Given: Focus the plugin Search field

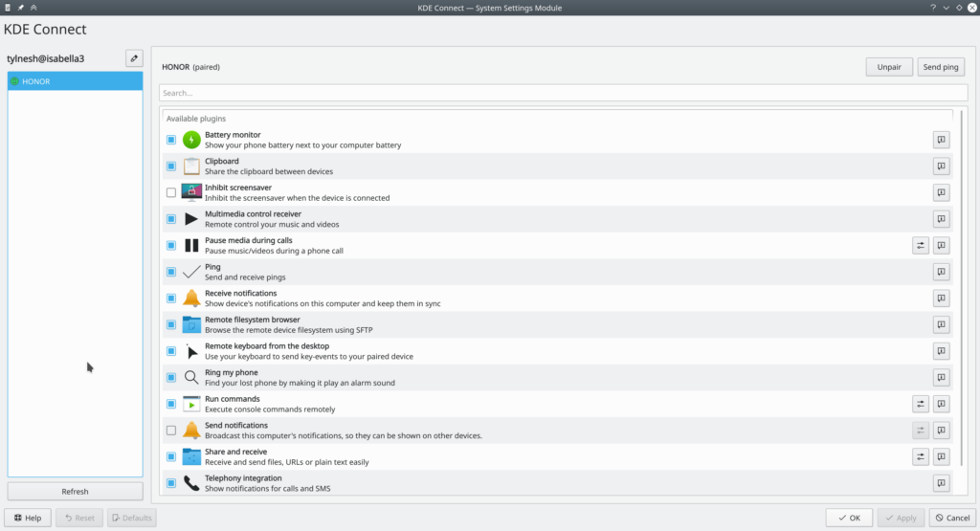Looking at the screenshot, I should [563, 93].
